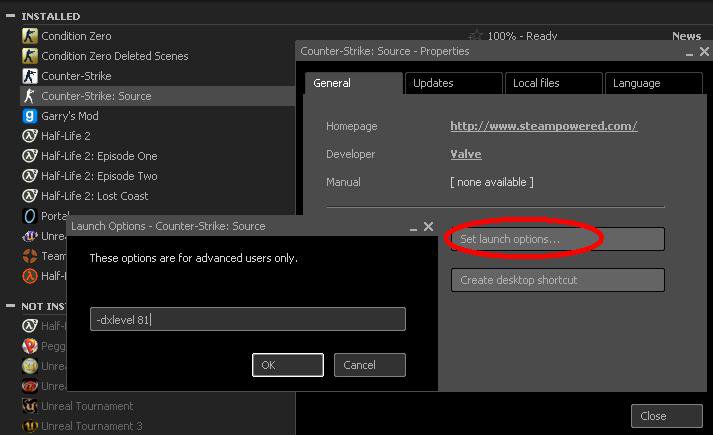Open the Local files tab

click(x=553, y=83)
